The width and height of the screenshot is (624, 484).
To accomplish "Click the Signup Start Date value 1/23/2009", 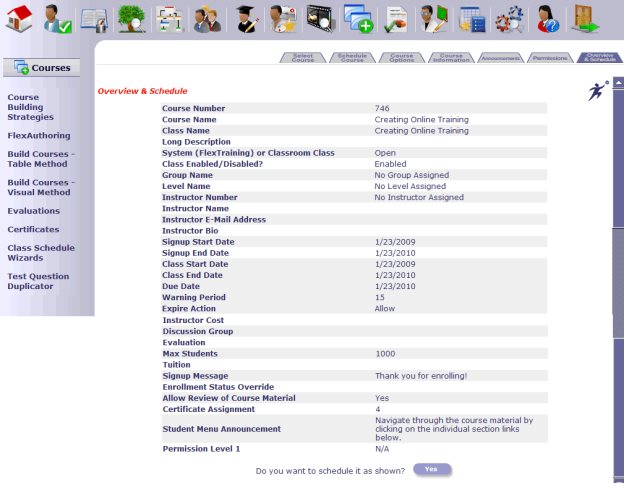I will pyautogui.click(x=395, y=242).
